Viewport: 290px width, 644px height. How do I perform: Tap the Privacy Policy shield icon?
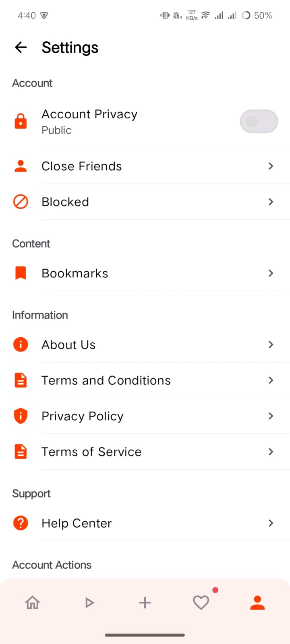pyautogui.click(x=21, y=416)
